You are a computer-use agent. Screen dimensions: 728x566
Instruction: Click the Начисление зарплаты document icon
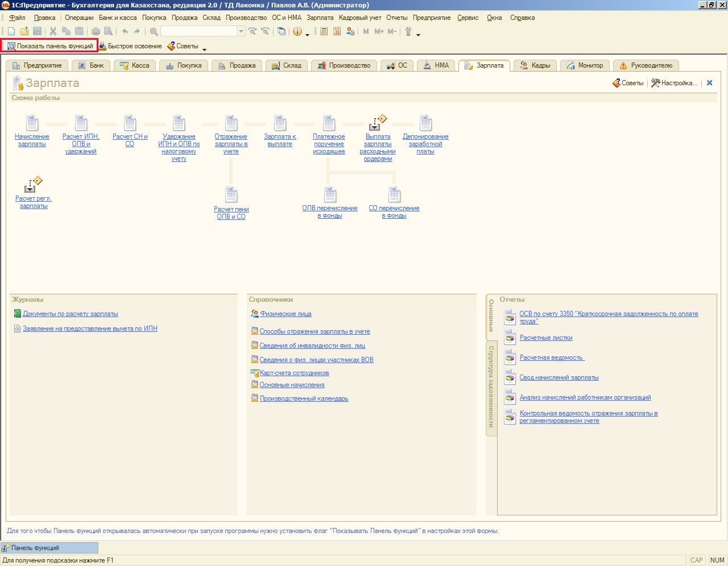pyautogui.click(x=32, y=123)
